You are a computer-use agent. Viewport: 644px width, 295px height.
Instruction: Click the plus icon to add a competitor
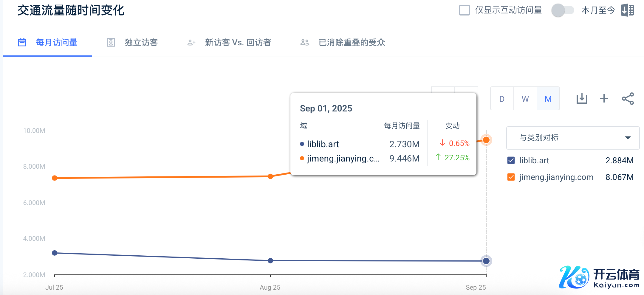point(604,98)
